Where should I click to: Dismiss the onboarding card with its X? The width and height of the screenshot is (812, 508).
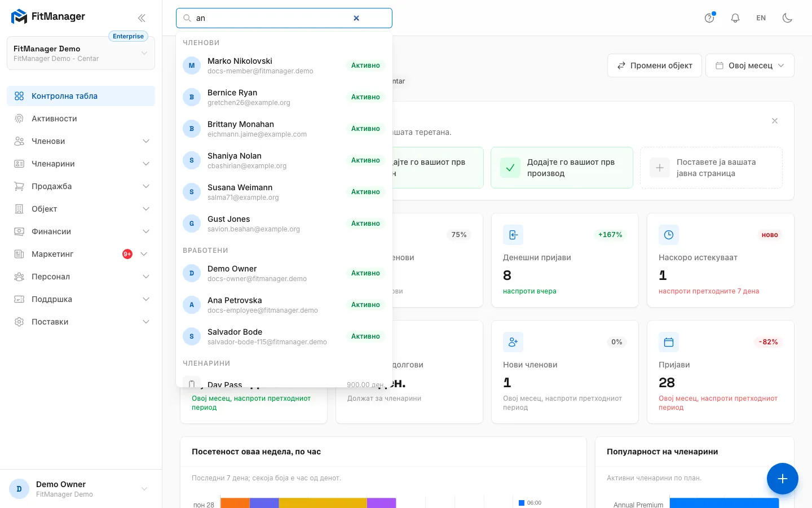coord(775,121)
